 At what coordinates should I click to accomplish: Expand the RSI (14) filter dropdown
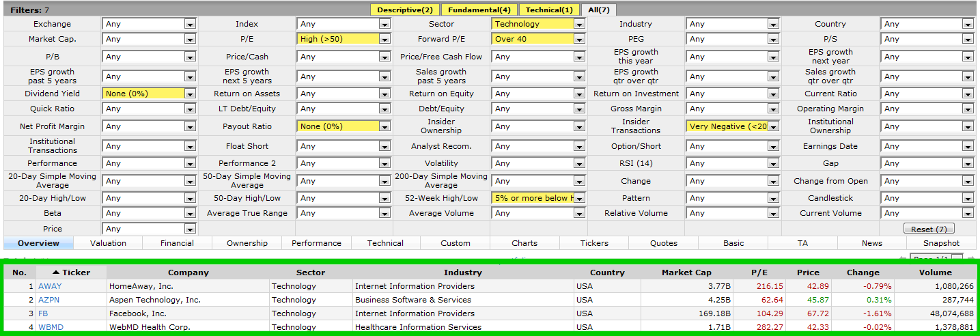(x=733, y=163)
